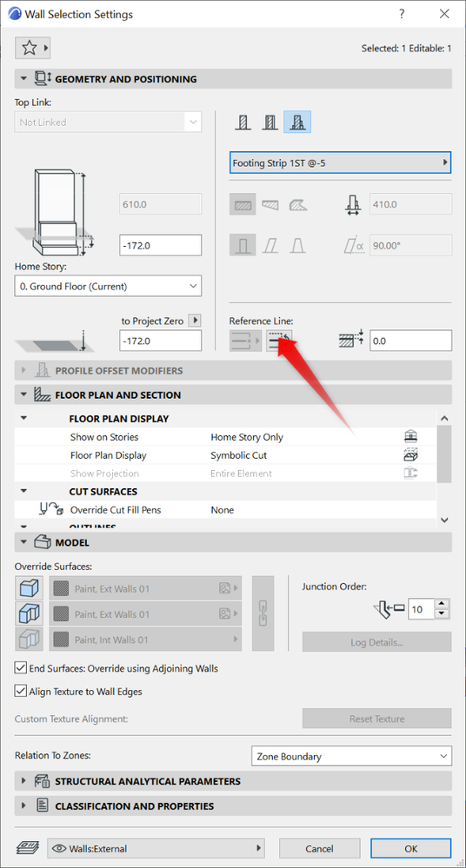Screen dimensions: 466x868
Task: Open the Favorites star button
Action: click(x=33, y=48)
